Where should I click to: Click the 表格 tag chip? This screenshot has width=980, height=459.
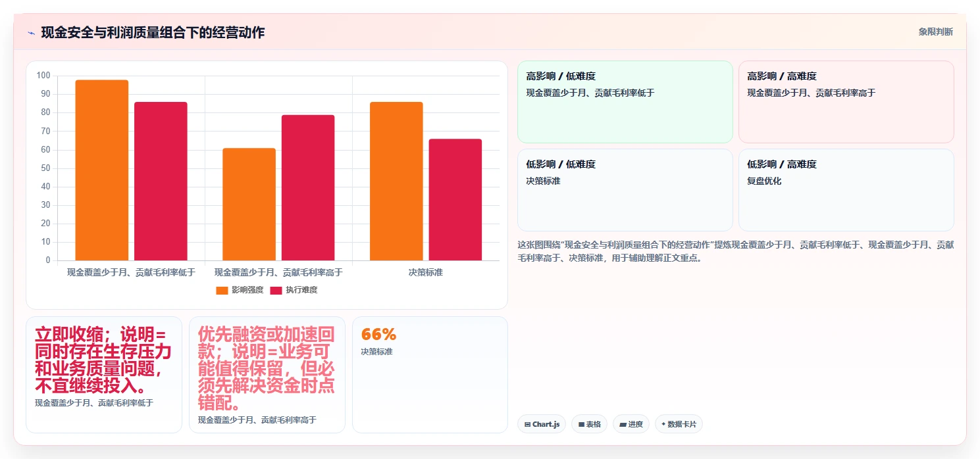click(589, 424)
